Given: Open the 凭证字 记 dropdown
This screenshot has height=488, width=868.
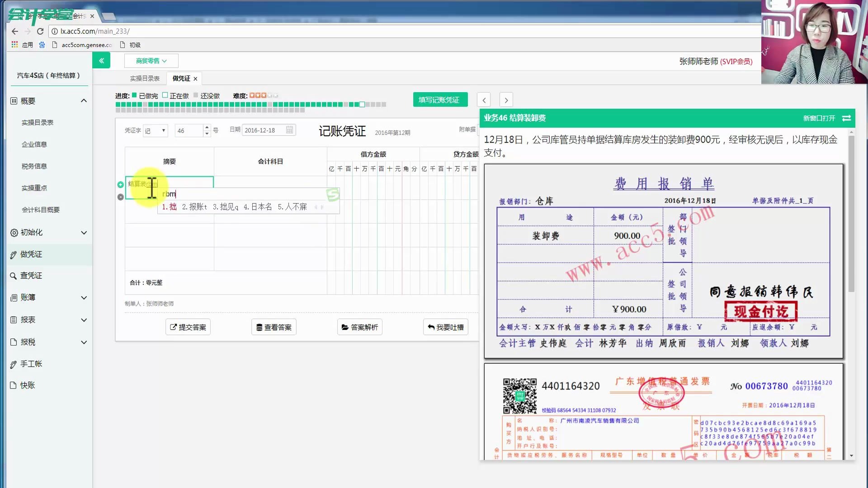Looking at the screenshot, I should coord(156,131).
